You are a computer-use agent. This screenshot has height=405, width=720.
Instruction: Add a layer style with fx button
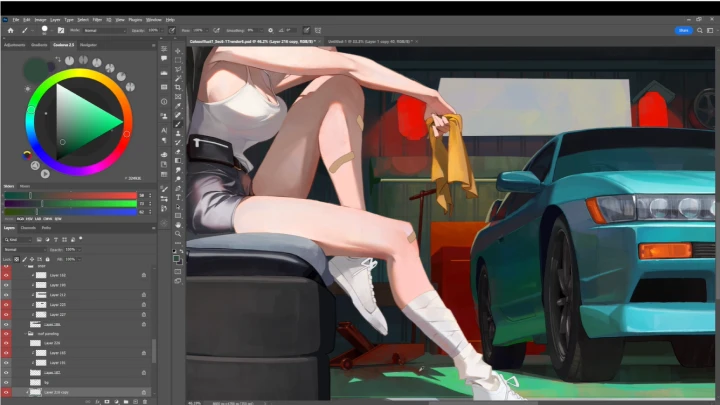98,401
